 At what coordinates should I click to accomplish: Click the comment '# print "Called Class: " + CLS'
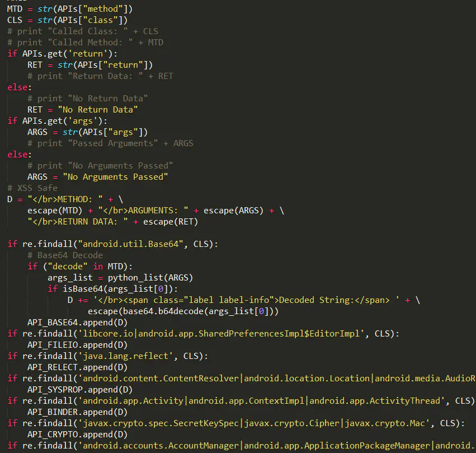coord(83,31)
